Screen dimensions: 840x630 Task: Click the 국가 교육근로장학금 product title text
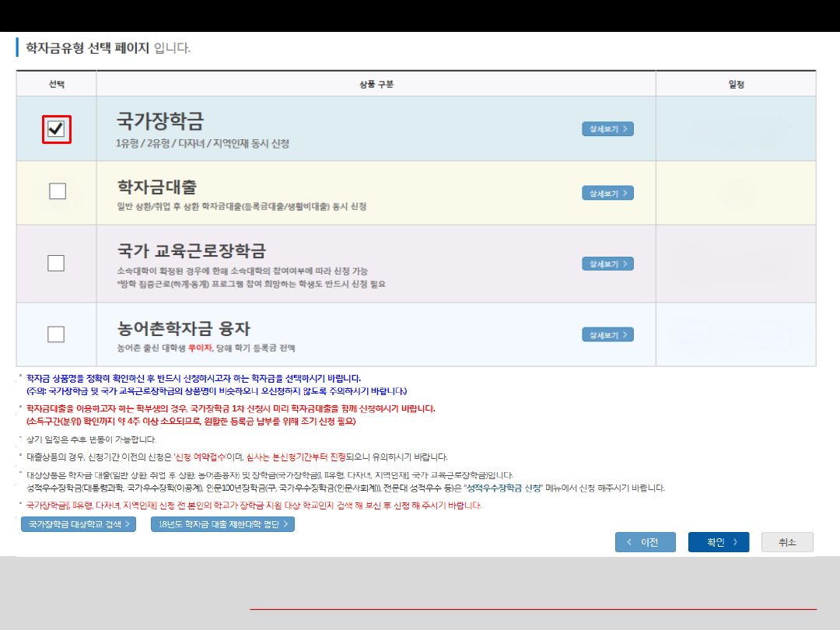pos(191,250)
